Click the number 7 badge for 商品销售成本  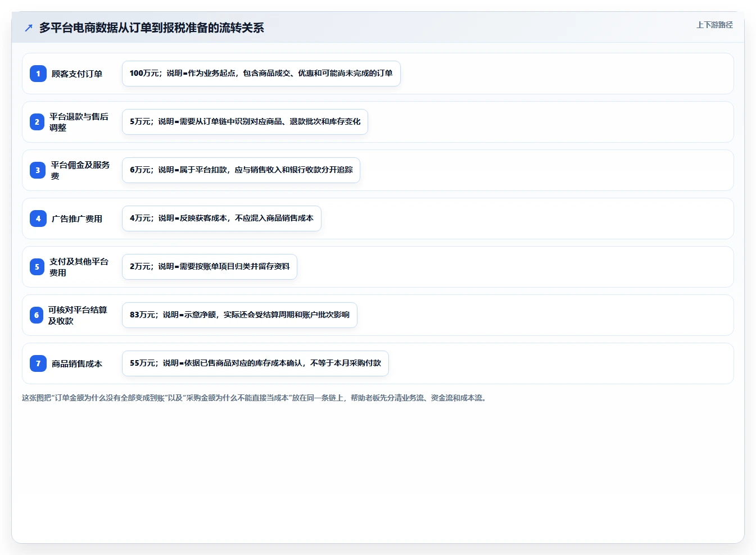tap(38, 363)
